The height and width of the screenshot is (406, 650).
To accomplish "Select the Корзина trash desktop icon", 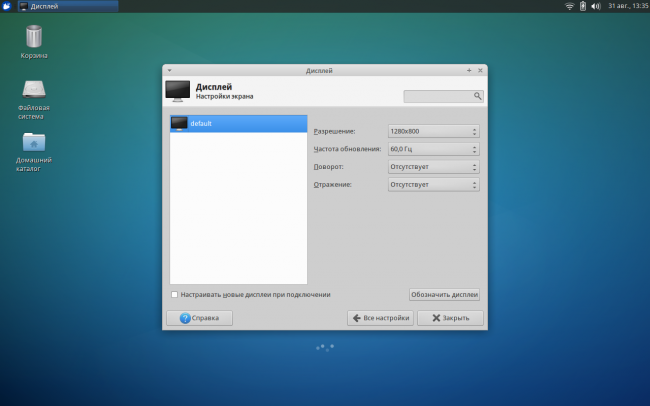I will (34, 42).
